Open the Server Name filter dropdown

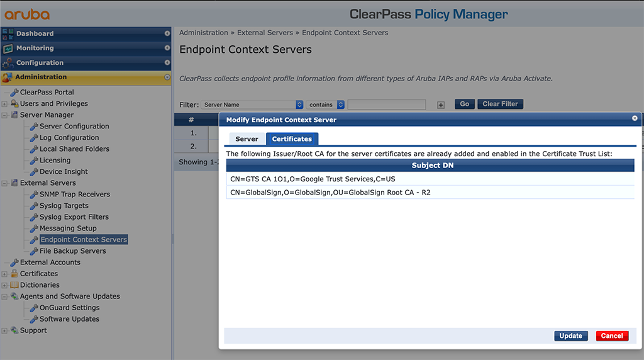coord(252,105)
